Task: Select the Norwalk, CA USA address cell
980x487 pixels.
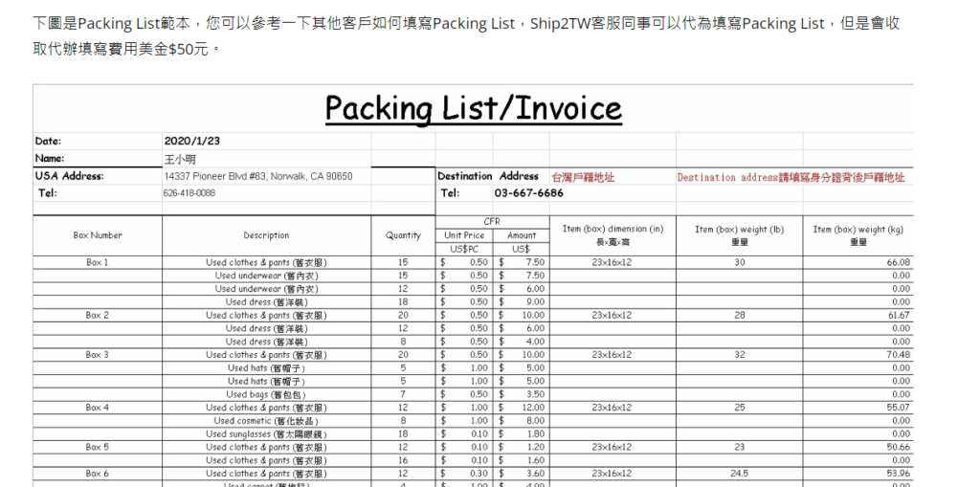Action: coord(258,176)
